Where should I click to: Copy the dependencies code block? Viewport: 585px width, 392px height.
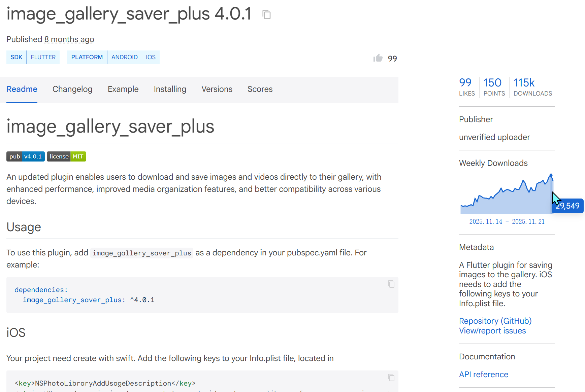(x=391, y=284)
